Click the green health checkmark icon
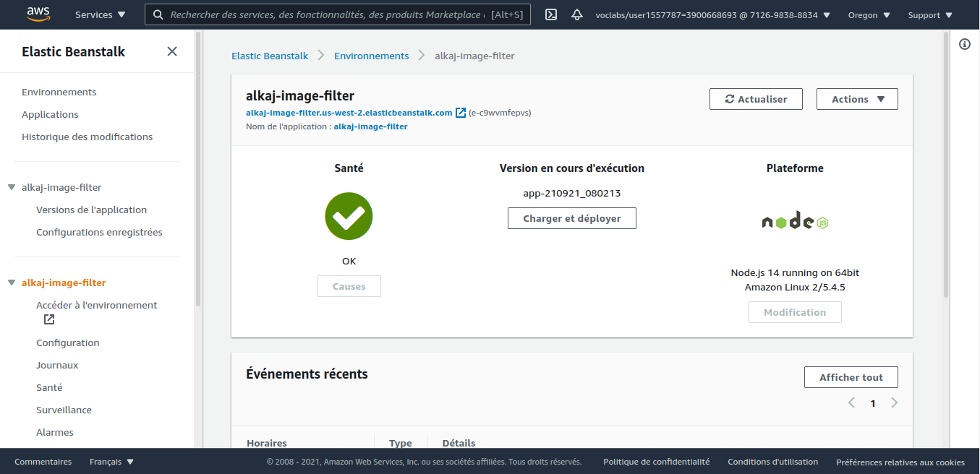This screenshot has width=980, height=474. pos(349,216)
